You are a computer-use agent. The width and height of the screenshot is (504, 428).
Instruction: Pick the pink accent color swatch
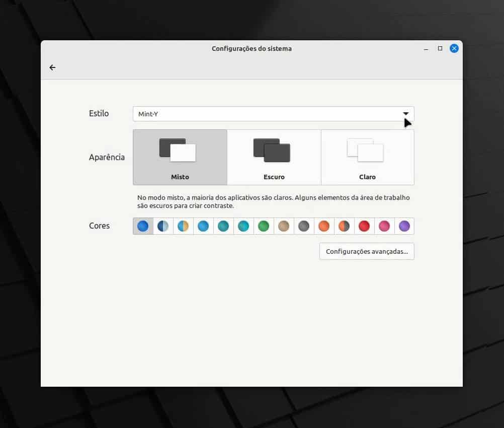click(384, 226)
